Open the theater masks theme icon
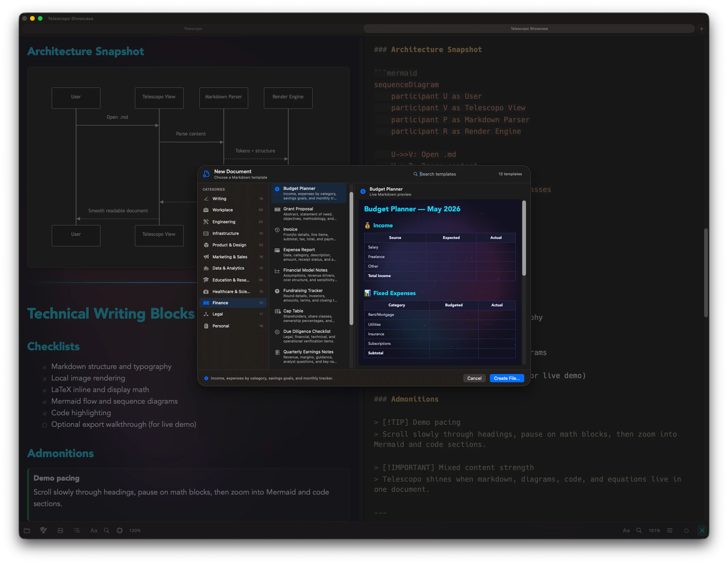This screenshot has width=728, height=564. point(44,530)
